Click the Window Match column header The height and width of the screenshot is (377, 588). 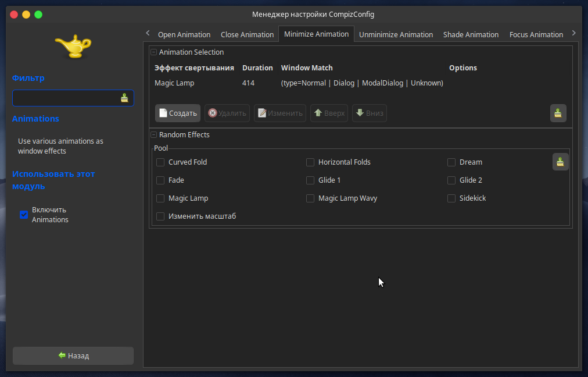click(x=307, y=68)
